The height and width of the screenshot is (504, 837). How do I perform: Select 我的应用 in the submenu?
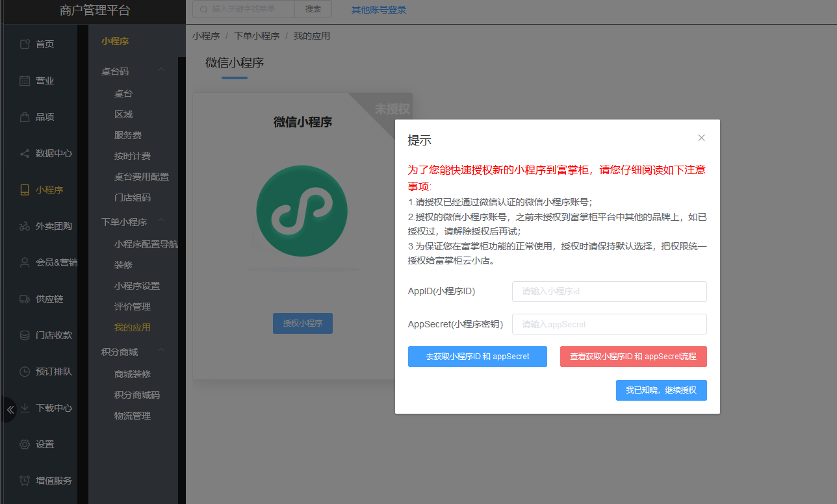133,327
